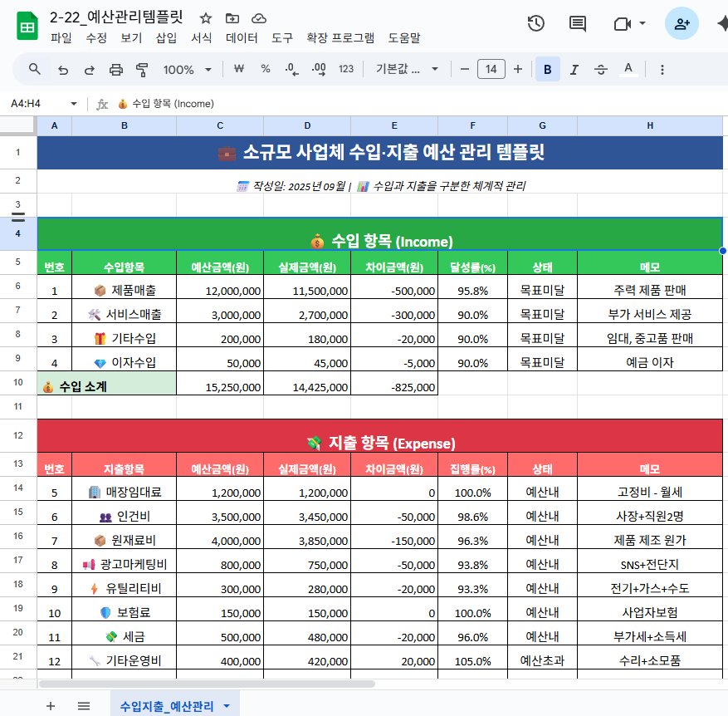Open the 파일 menu
This screenshot has width=728, height=716.
click(61, 38)
